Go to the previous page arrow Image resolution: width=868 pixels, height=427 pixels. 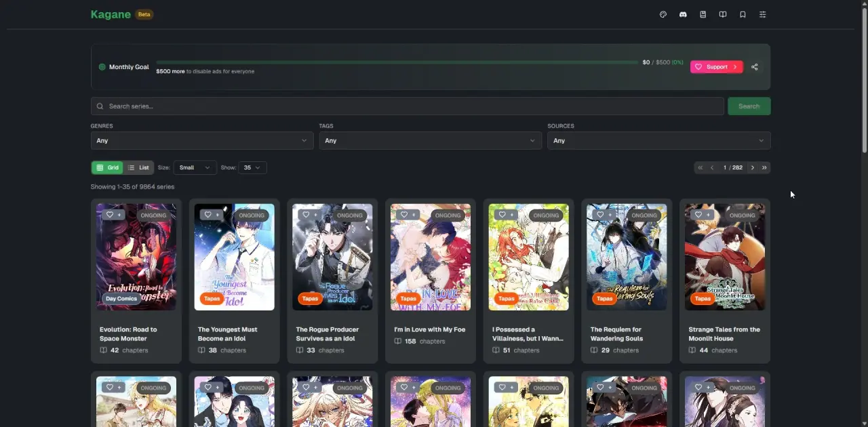pyautogui.click(x=712, y=167)
